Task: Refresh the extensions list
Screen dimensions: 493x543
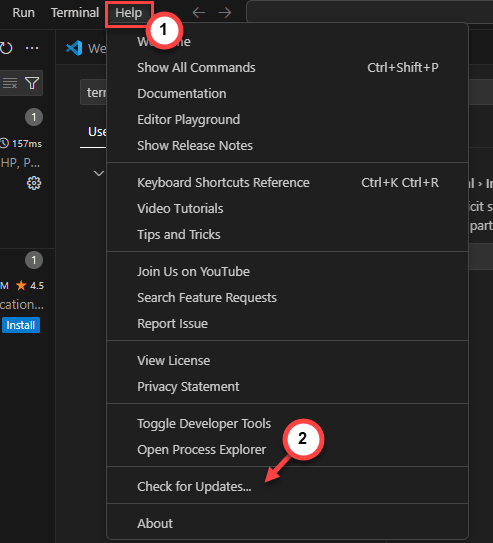Action: 6,48
